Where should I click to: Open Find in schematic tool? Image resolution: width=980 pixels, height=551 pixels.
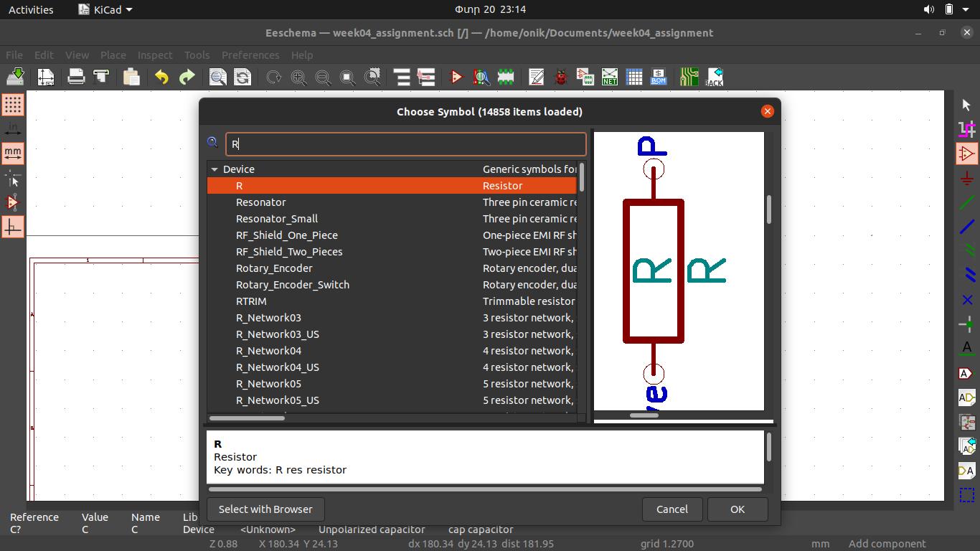coord(218,77)
